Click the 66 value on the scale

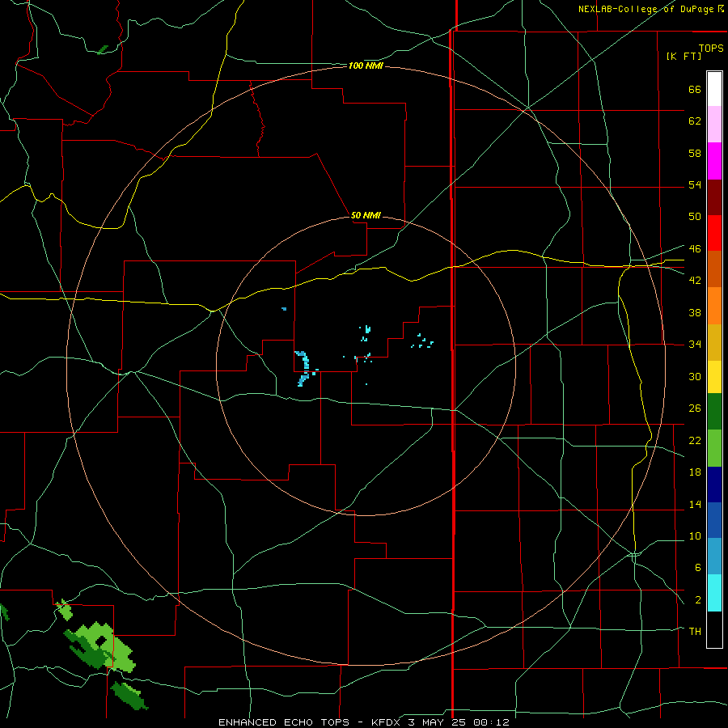(695, 90)
